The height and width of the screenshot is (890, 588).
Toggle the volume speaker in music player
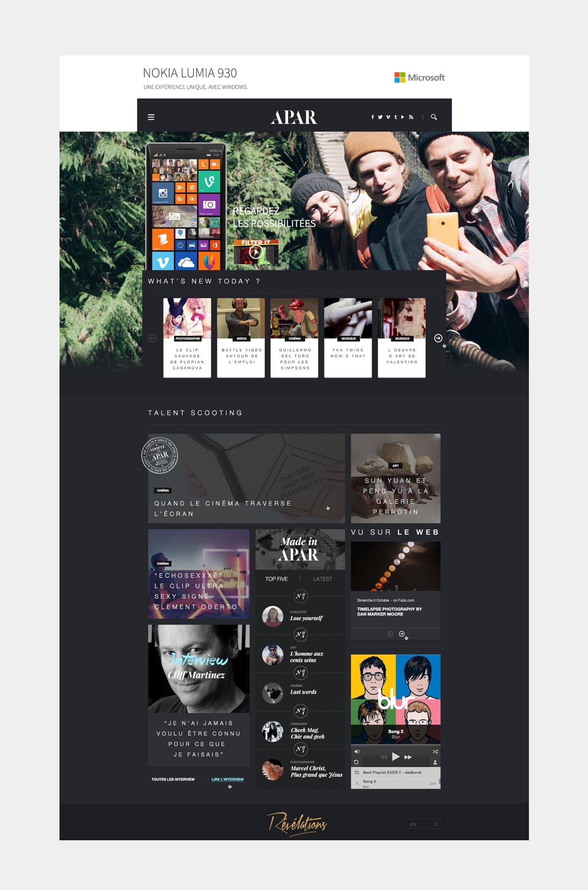(357, 751)
